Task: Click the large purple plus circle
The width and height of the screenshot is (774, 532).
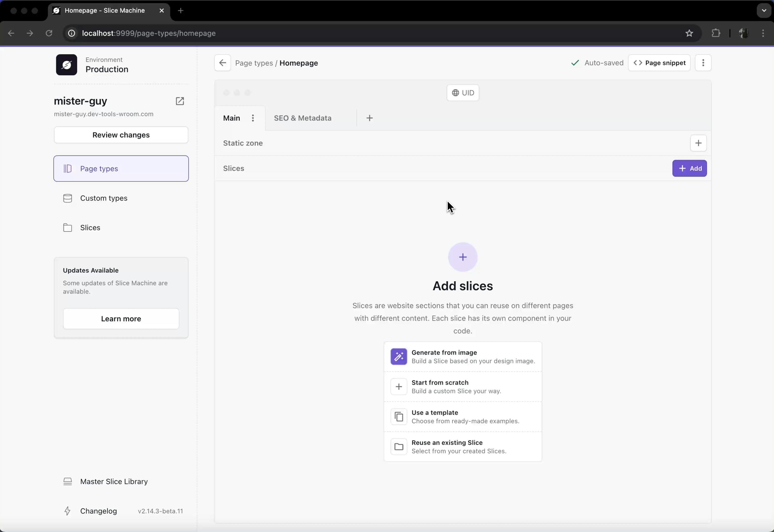Action: click(463, 257)
